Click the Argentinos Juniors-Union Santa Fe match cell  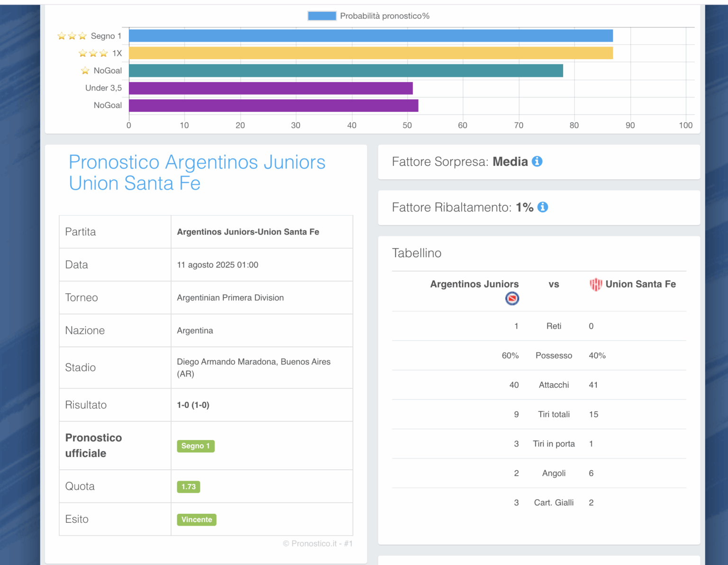[248, 232]
